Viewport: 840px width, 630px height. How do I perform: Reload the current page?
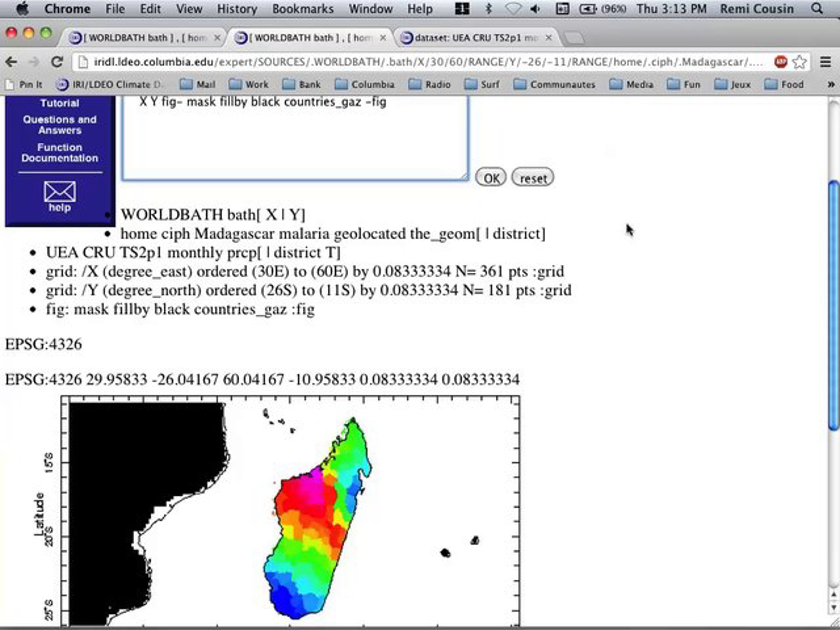(57, 62)
